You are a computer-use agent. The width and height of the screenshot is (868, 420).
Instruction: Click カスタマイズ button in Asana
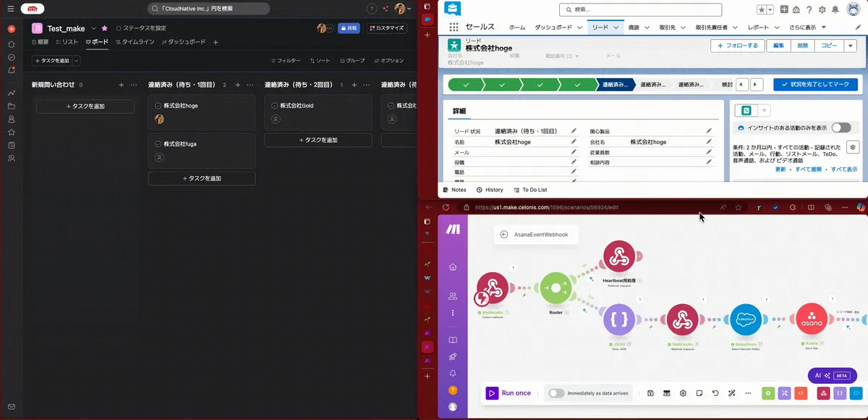point(387,28)
